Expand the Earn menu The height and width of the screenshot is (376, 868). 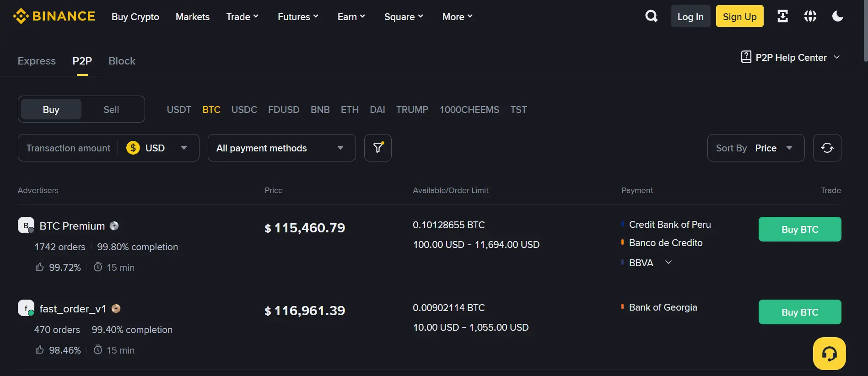pyautogui.click(x=351, y=17)
